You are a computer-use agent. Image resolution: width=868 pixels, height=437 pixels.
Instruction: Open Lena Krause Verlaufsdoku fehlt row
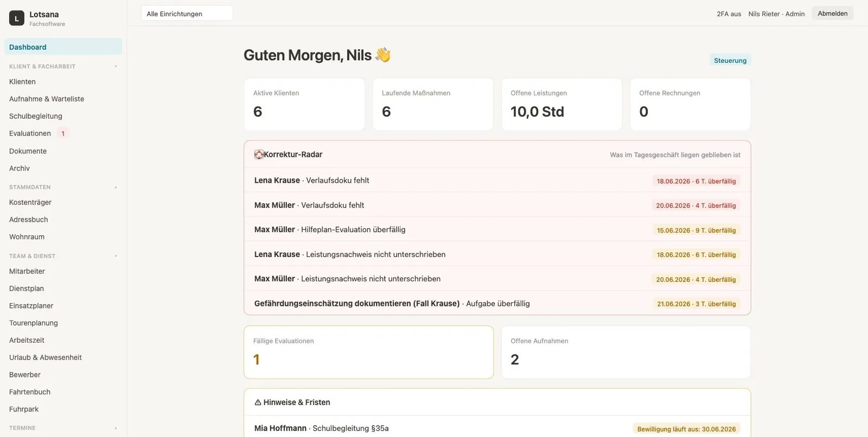click(497, 181)
